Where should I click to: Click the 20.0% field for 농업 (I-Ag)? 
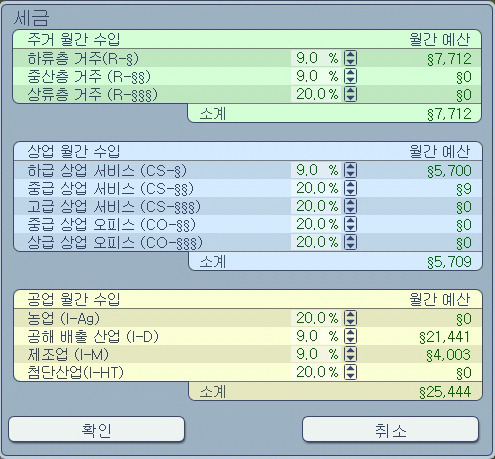[x=317, y=318]
